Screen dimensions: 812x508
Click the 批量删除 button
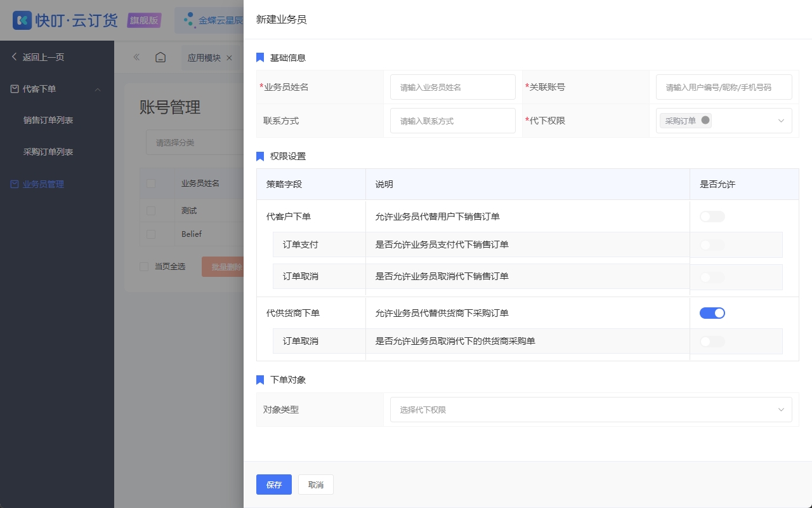coord(223,267)
